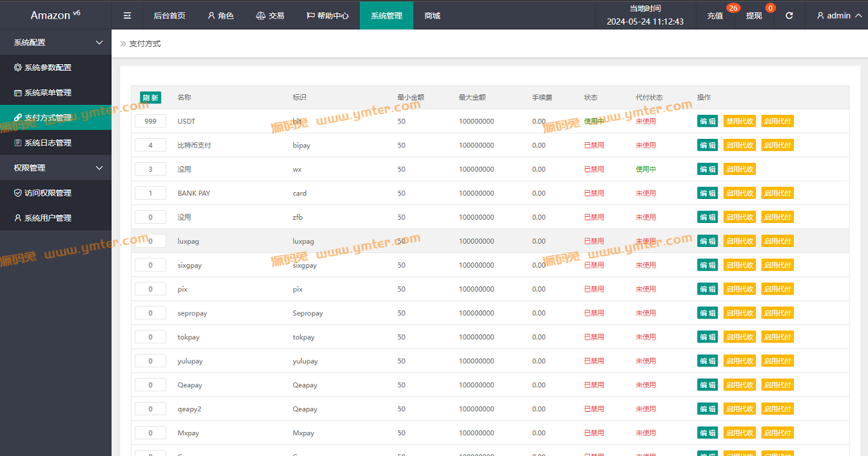This screenshot has width=868, height=456.
Task: Edit the zfb payment row
Action: point(708,218)
